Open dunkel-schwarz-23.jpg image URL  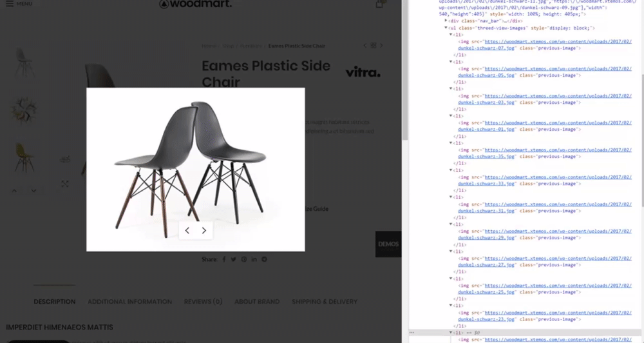click(x=545, y=316)
